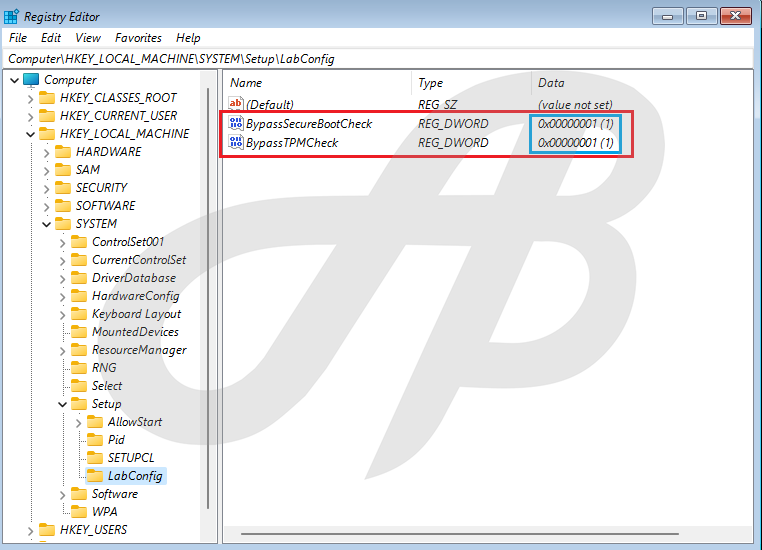Image resolution: width=762 pixels, height=550 pixels.
Task: Click the HKEY_CURRENT_USER folder icon
Action: (47, 116)
